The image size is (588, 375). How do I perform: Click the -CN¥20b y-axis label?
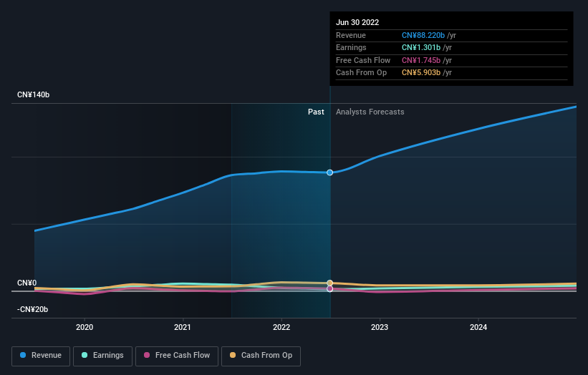tap(32, 309)
